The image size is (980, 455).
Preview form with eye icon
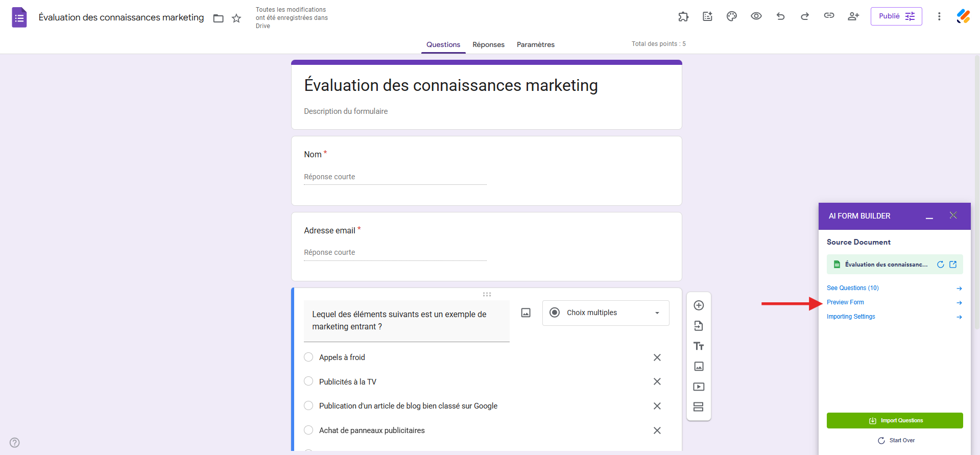click(756, 16)
